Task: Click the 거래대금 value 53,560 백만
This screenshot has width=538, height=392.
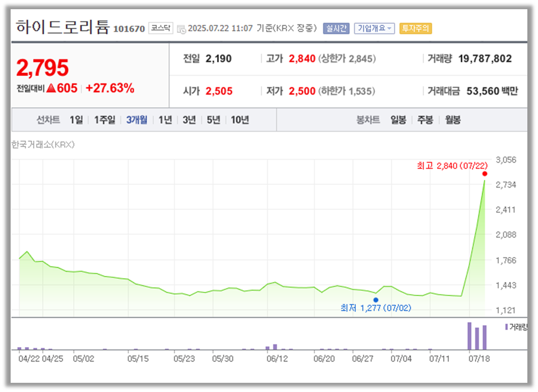Action: pos(492,91)
